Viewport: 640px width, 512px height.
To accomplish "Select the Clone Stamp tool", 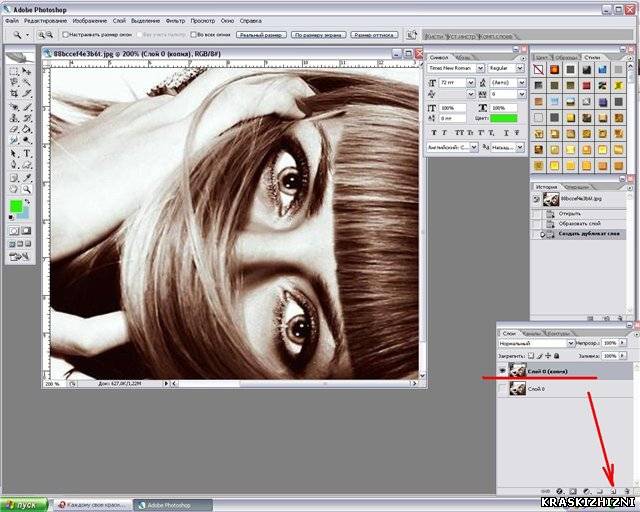I will click(14, 118).
